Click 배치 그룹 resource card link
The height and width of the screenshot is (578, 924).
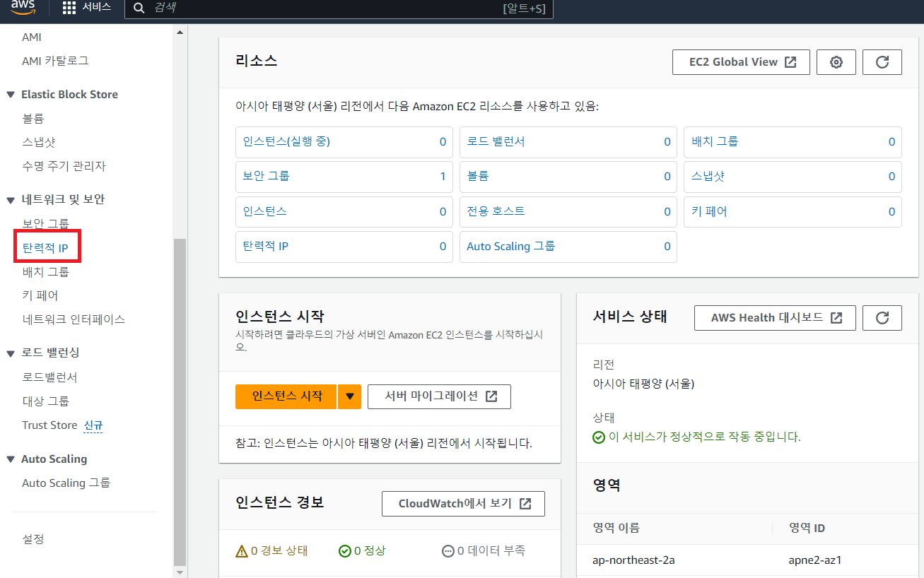(715, 141)
